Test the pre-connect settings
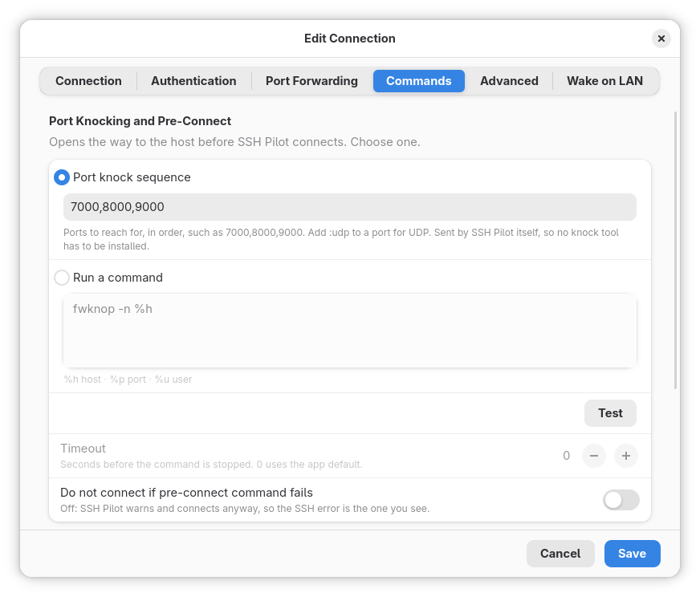 click(x=610, y=413)
